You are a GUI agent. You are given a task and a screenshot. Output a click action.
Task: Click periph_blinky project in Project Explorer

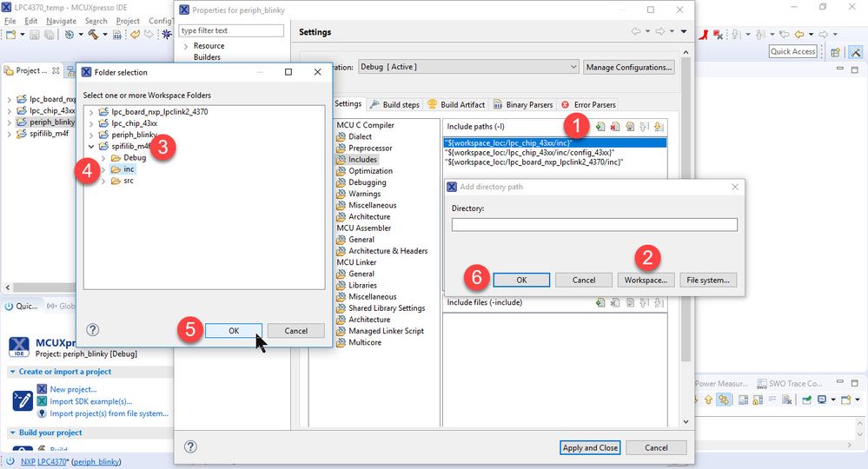[52, 122]
